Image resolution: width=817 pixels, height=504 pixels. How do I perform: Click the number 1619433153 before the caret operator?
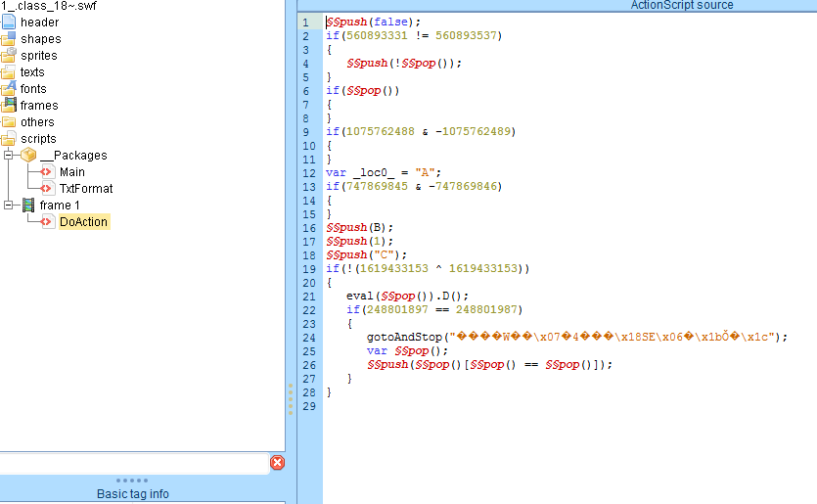click(394, 268)
